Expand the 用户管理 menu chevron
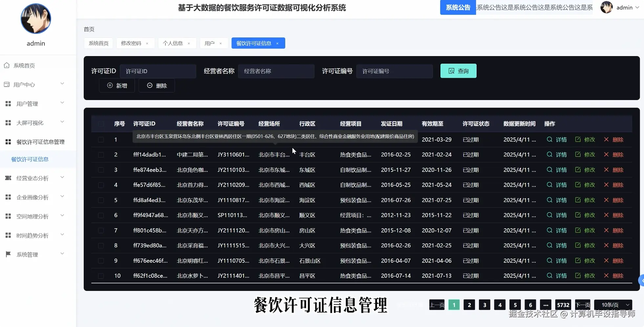 click(x=62, y=103)
